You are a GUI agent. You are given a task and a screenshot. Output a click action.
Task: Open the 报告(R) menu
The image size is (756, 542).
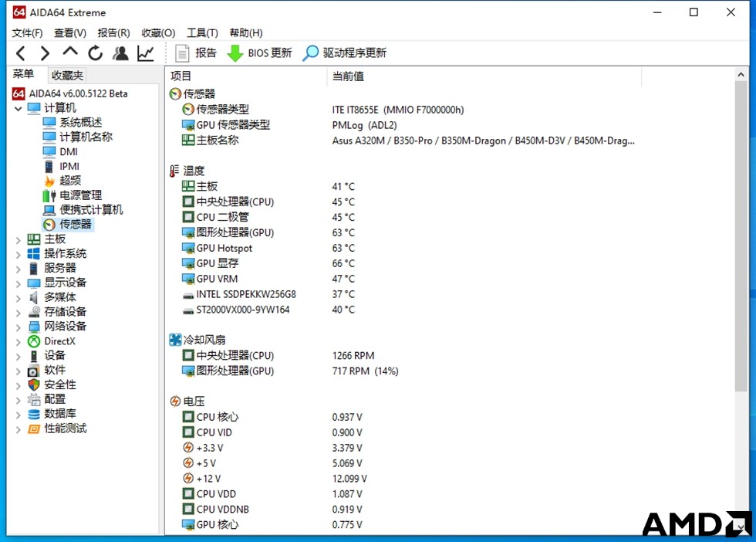114,33
